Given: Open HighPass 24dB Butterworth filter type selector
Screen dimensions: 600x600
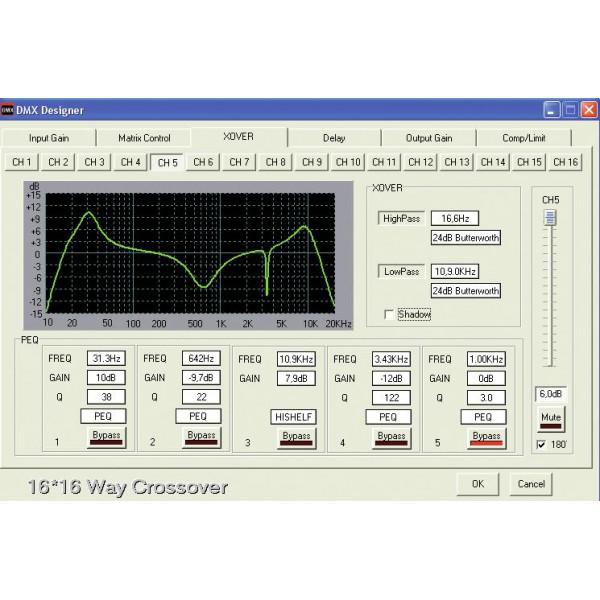Looking at the screenshot, I should coord(465,238).
